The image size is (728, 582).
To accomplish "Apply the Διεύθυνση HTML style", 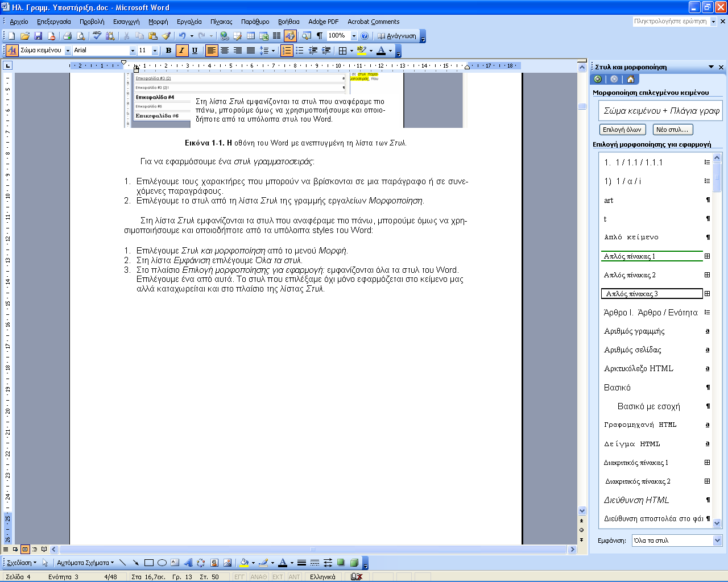I will pos(656,500).
